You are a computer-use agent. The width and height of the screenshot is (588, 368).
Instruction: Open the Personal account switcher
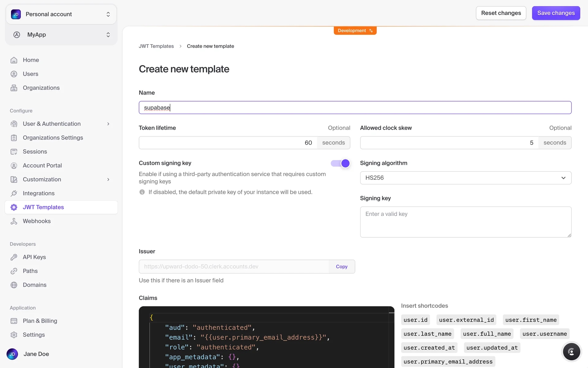click(x=61, y=14)
